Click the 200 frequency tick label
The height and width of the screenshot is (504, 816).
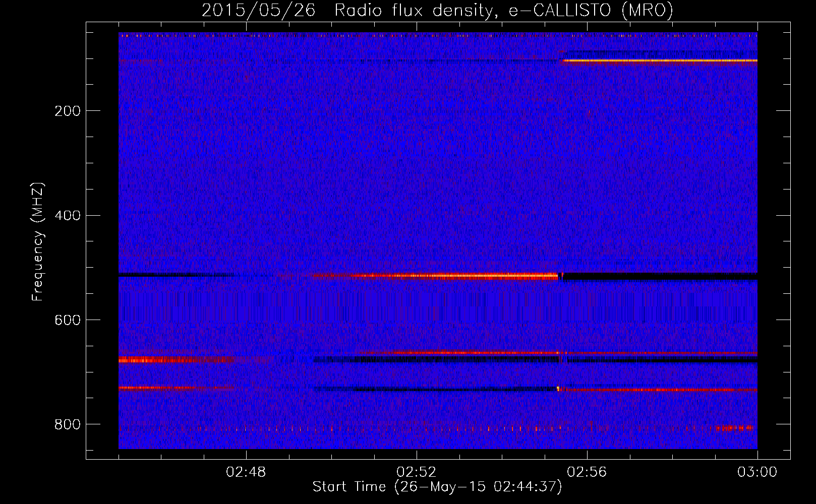[x=68, y=111]
